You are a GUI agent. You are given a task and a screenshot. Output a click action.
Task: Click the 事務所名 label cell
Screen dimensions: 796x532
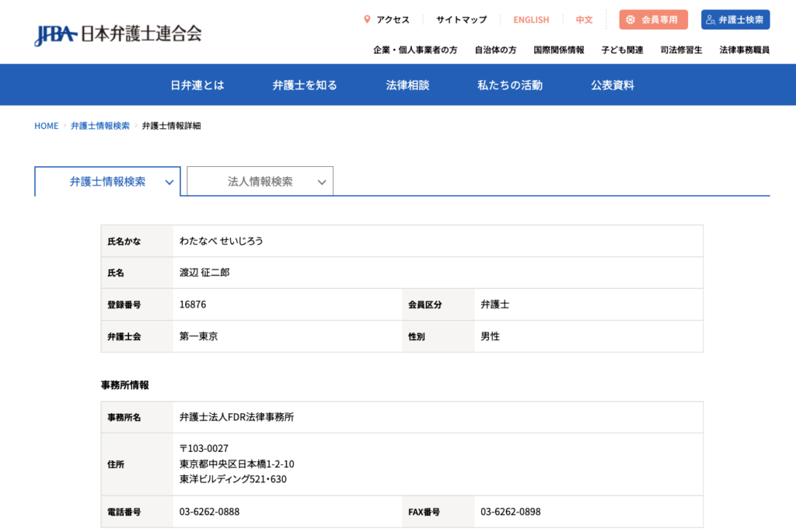tap(137, 417)
